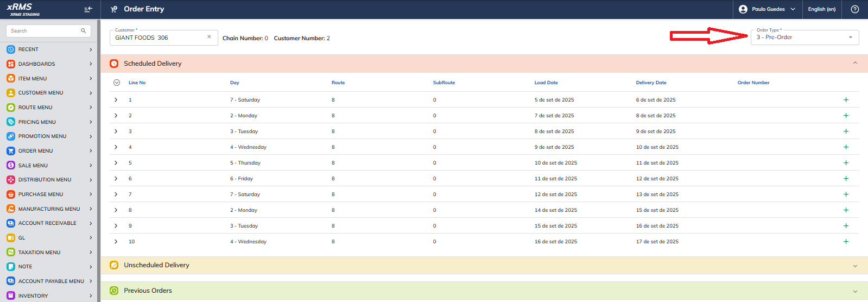
Task: Add order for line 1 Saturday plus icon
Action: click(x=846, y=100)
